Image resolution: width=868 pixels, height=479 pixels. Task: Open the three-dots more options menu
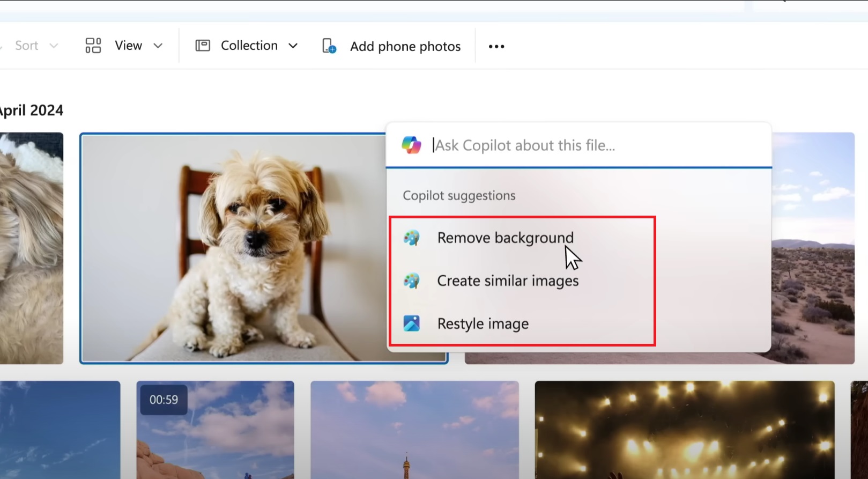coord(496,47)
